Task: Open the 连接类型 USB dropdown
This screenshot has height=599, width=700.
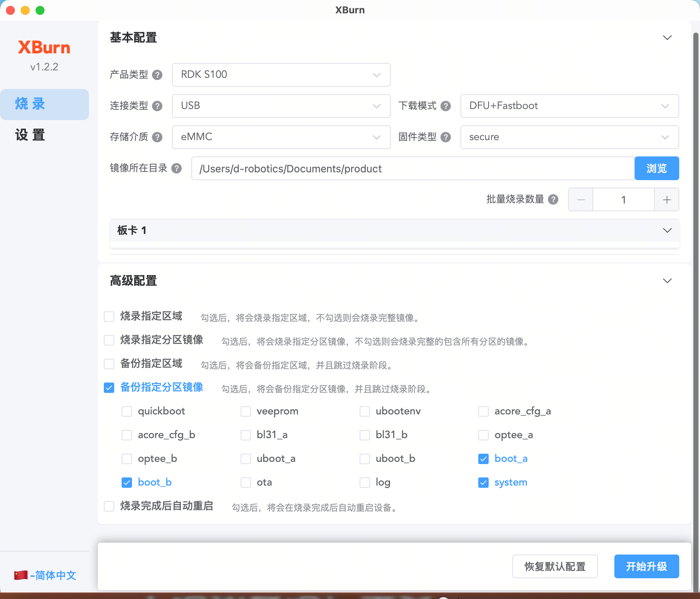Action: pos(281,106)
